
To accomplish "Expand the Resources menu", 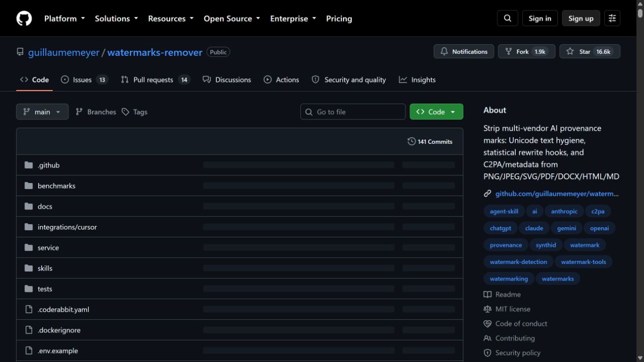I will point(171,18).
